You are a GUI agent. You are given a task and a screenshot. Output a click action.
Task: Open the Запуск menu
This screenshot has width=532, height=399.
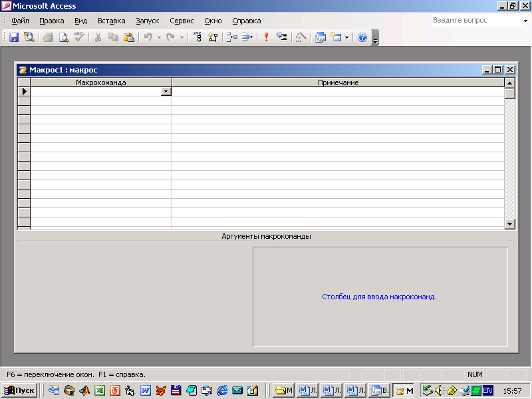(147, 21)
